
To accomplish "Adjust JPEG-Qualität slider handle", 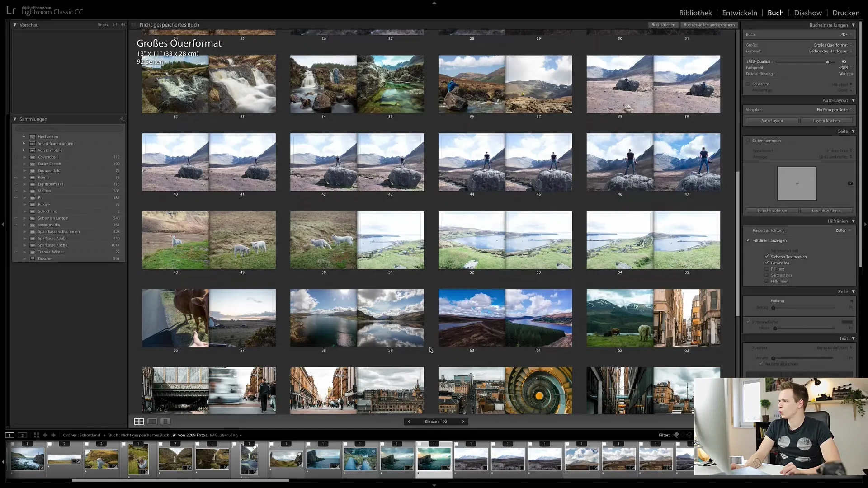I will pos(827,62).
